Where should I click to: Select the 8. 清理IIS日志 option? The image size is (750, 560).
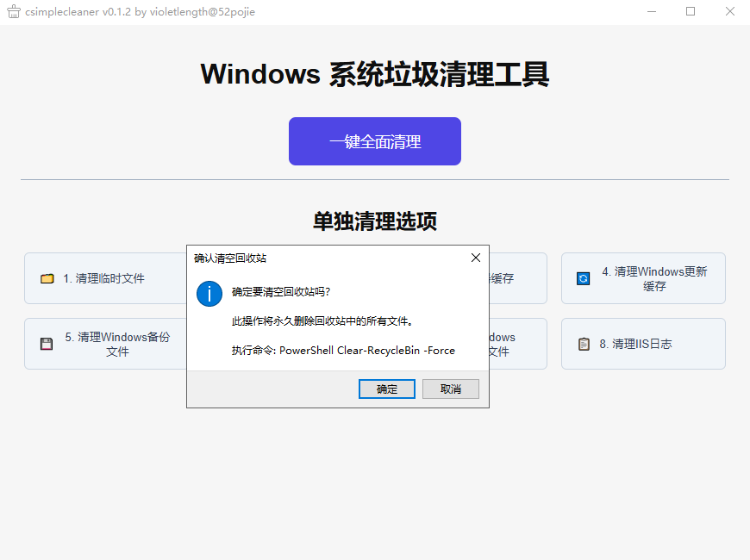pos(643,344)
